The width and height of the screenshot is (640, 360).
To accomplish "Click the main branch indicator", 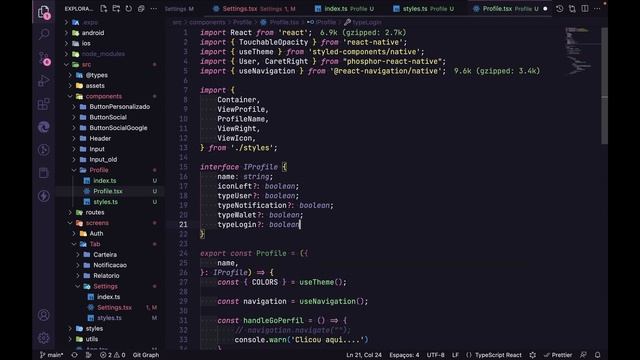I will (x=51, y=355).
